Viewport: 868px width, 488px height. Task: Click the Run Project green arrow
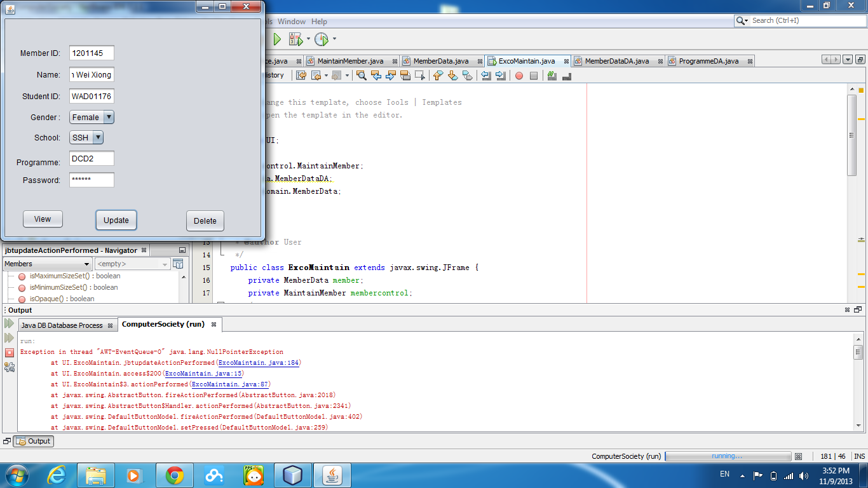coord(277,39)
